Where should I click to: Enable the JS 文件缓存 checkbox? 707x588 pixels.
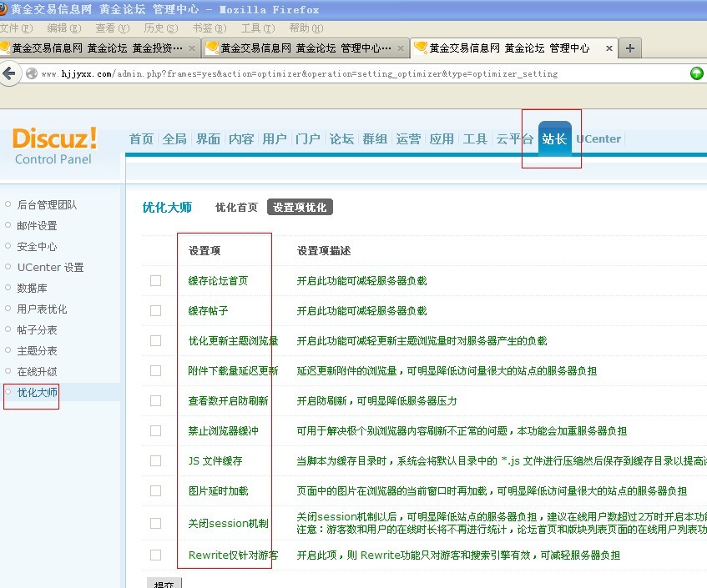[155, 460]
